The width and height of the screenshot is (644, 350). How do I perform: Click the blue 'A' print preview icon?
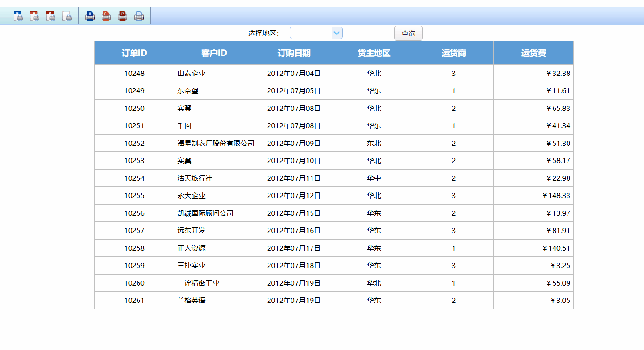click(18, 16)
